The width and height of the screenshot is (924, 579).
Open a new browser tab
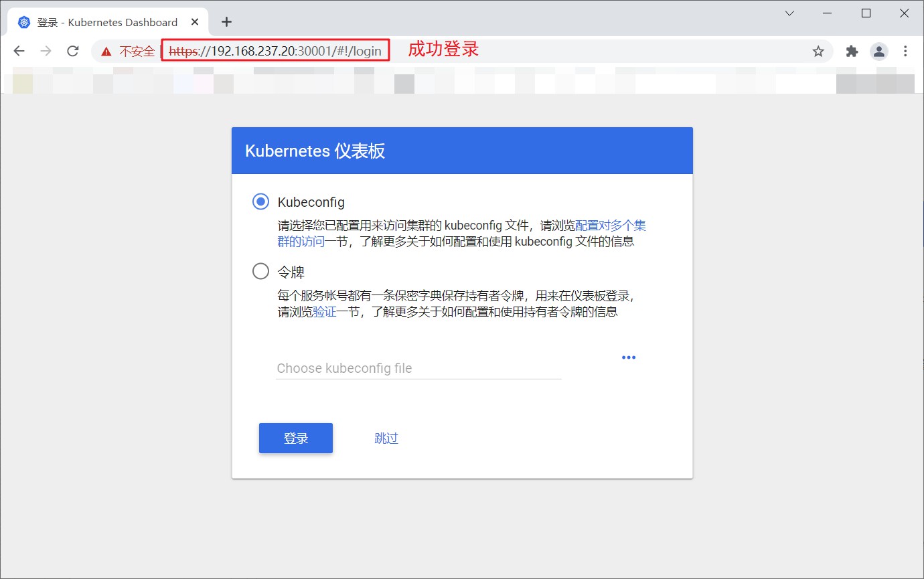tap(226, 22)
